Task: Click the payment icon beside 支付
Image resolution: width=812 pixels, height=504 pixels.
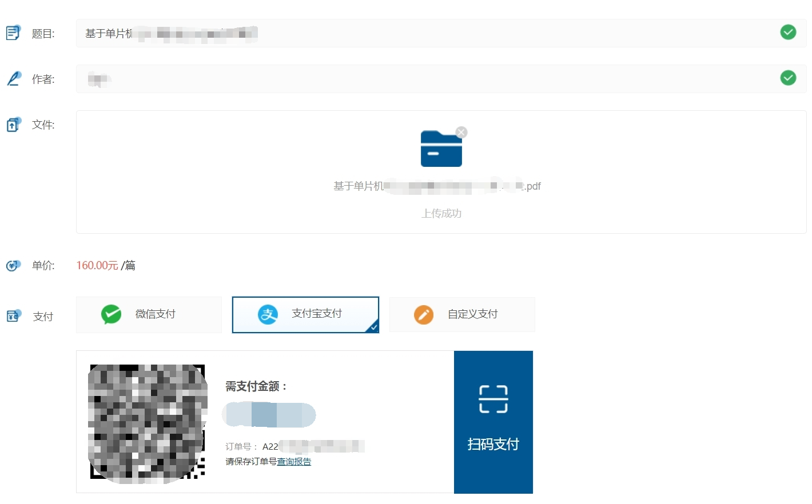Action: pos(14,316)
